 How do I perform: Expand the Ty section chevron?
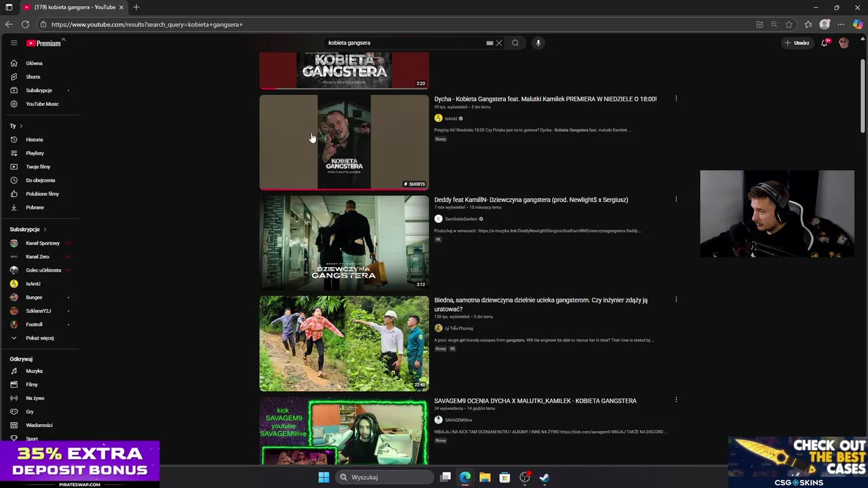pyautogui.click(x=21, y=126)
